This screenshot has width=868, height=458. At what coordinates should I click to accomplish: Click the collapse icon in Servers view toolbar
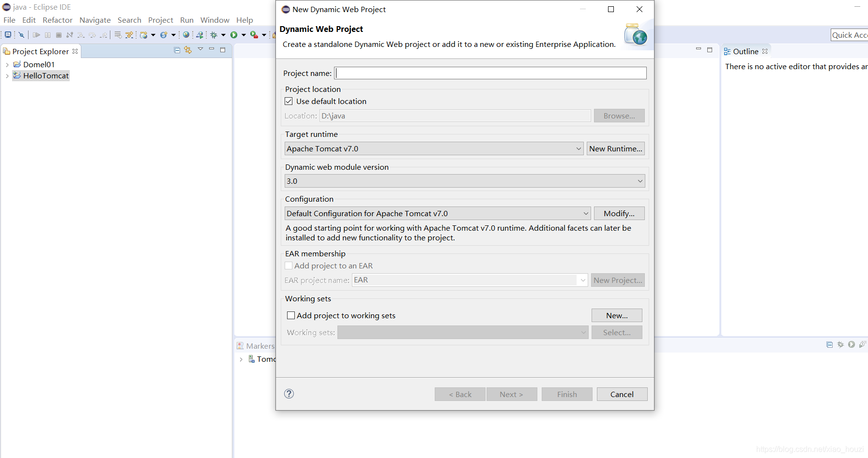830,345
